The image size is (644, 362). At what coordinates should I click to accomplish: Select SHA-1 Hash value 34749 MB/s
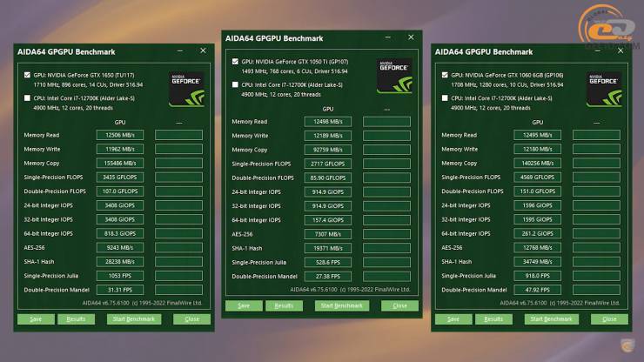tap(537, 262)
